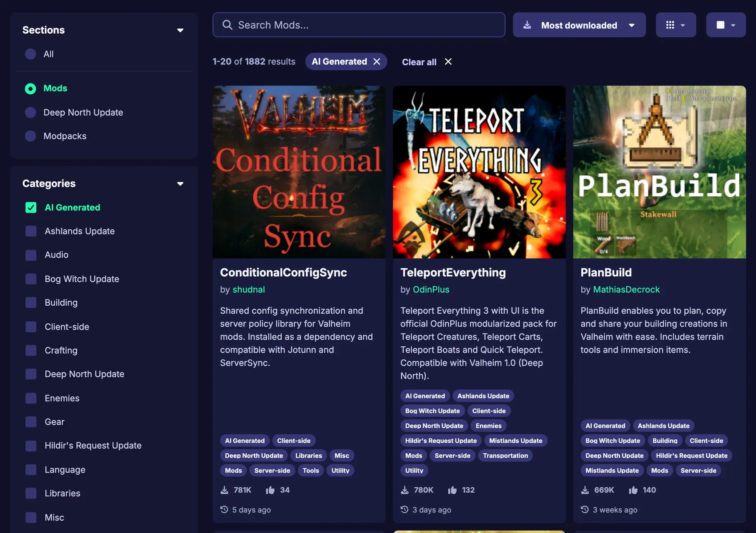Open the card size dropdown
This screenshot has width=756, height=533.
point(726,25)
